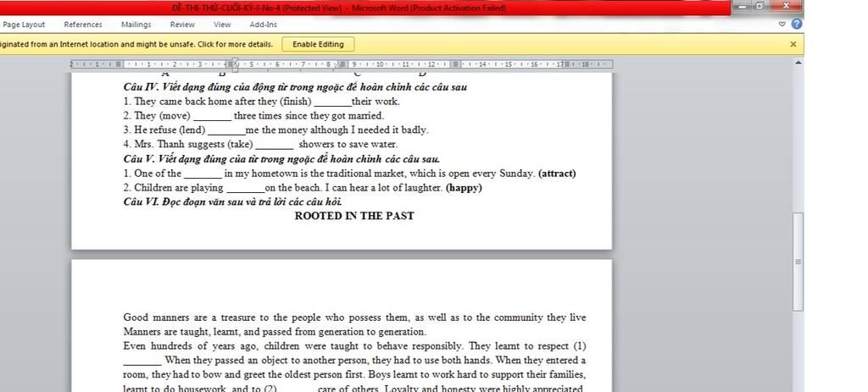This screenshot has height=392, width=868.
Task: Click the line 'He refuse (lend) me the money'
Action: coord(275,130)
